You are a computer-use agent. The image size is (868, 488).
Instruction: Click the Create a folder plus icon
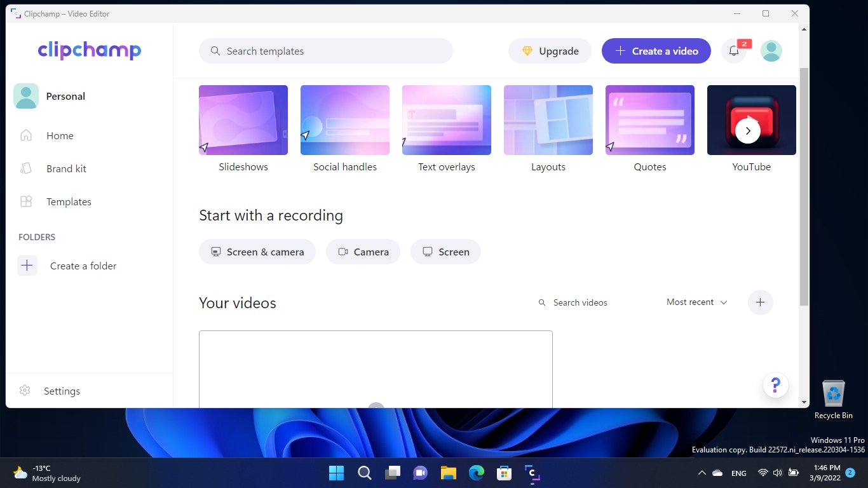tap(27, 266)
